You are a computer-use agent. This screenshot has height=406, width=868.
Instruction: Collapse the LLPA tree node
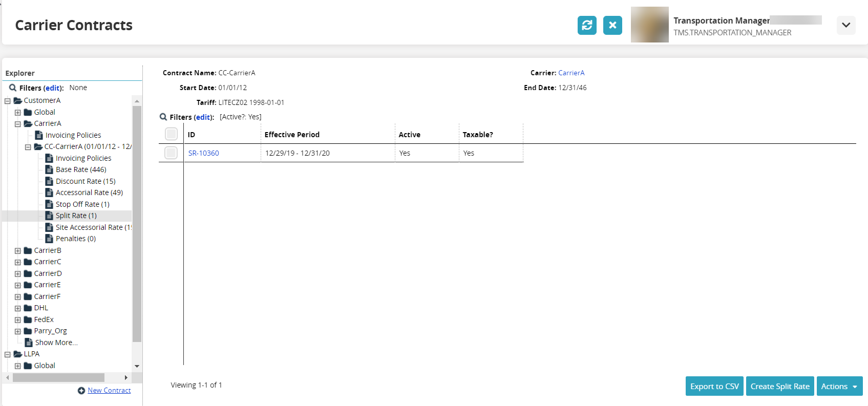[8, 354]
